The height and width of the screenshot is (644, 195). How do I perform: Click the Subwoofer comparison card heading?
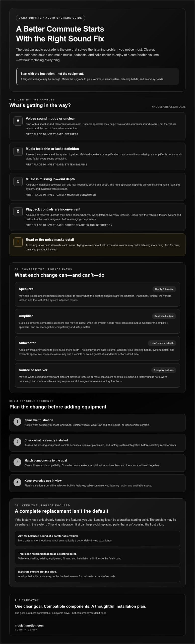27,343
